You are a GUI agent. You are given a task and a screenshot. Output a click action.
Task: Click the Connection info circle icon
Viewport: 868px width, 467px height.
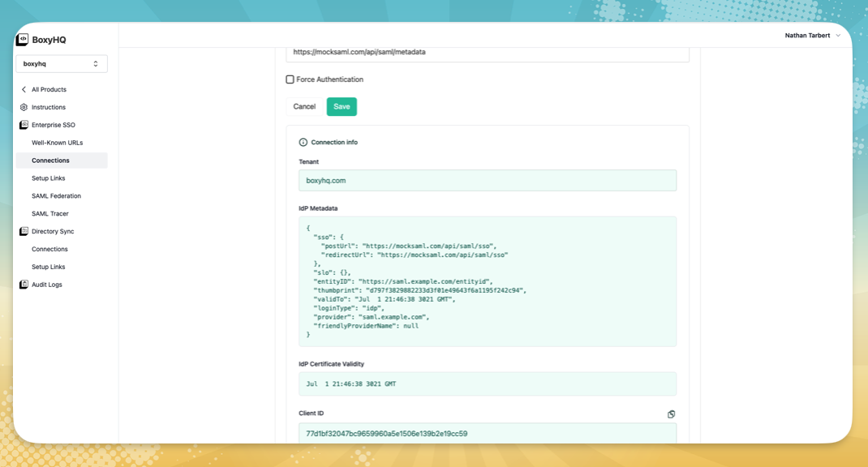click(303, 142)
